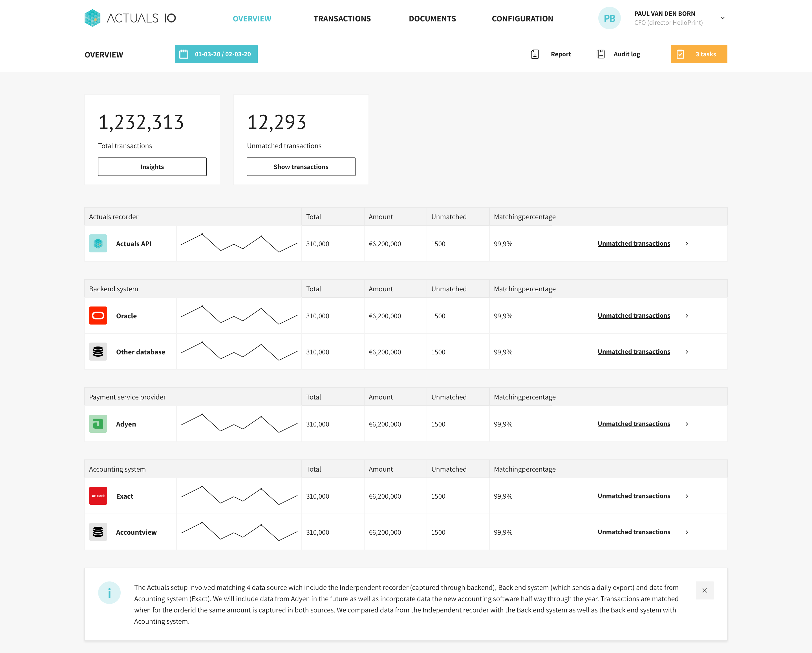Expand the Oracle row chevron arrow

coord(687,316)
